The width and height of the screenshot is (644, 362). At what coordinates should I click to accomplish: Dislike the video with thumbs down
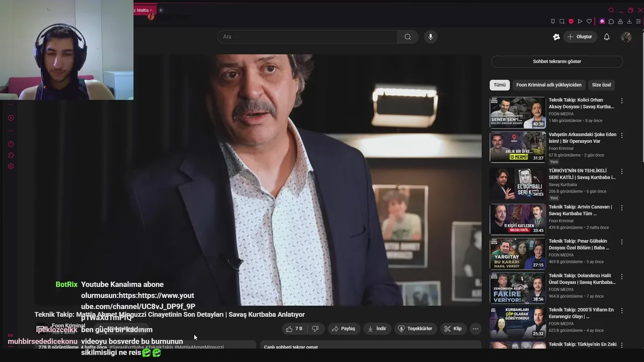coord(315,329)
